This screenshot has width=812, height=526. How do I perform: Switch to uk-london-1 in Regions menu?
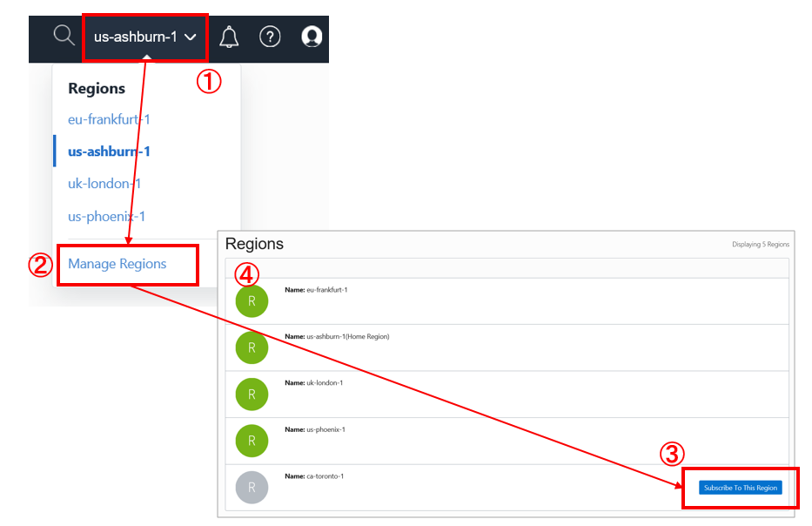[x=104, y=184]
